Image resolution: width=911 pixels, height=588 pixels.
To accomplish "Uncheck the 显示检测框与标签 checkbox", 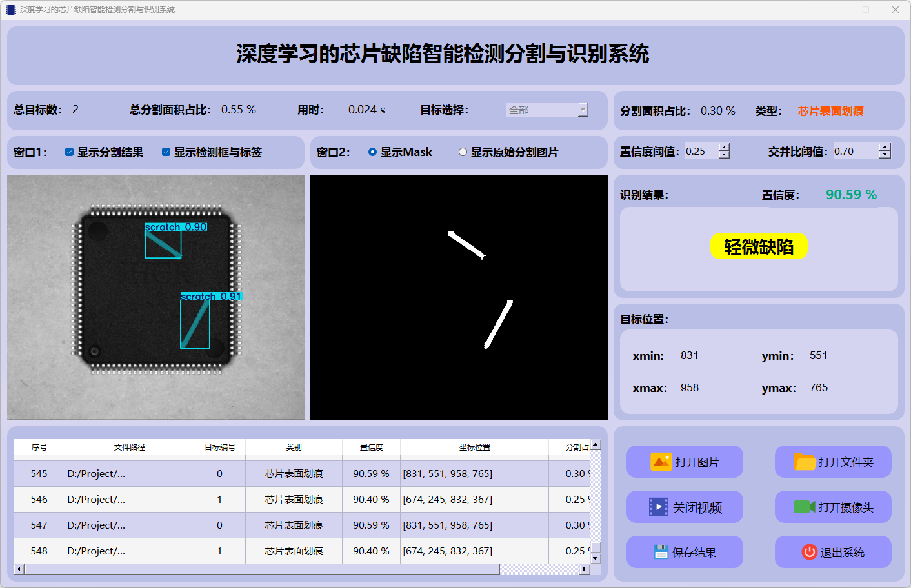I will coord(166,152).
